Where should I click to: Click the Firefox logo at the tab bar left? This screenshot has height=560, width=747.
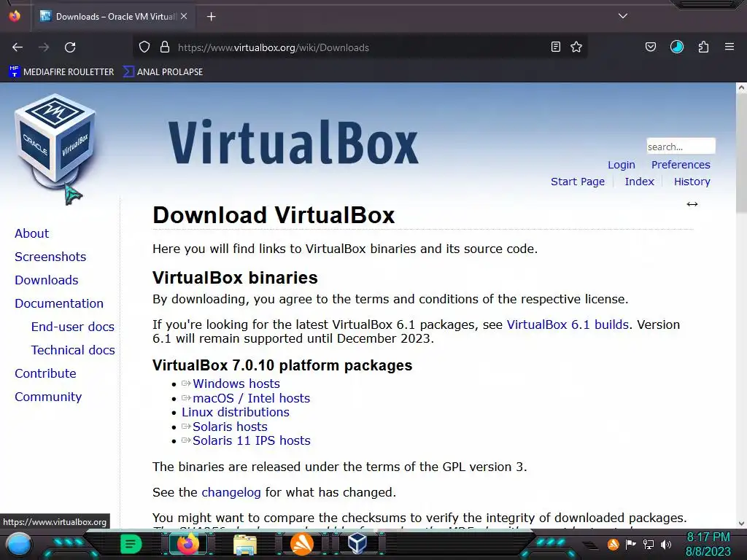[15, 16]
